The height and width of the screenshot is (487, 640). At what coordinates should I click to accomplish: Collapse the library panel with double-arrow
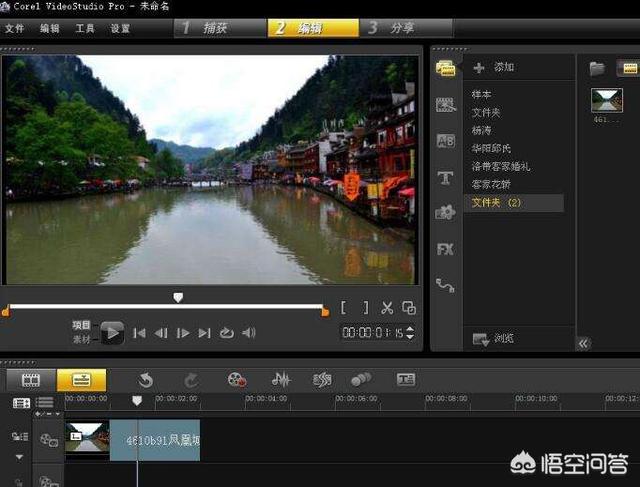pyautogui.click(x=584, y=344)
